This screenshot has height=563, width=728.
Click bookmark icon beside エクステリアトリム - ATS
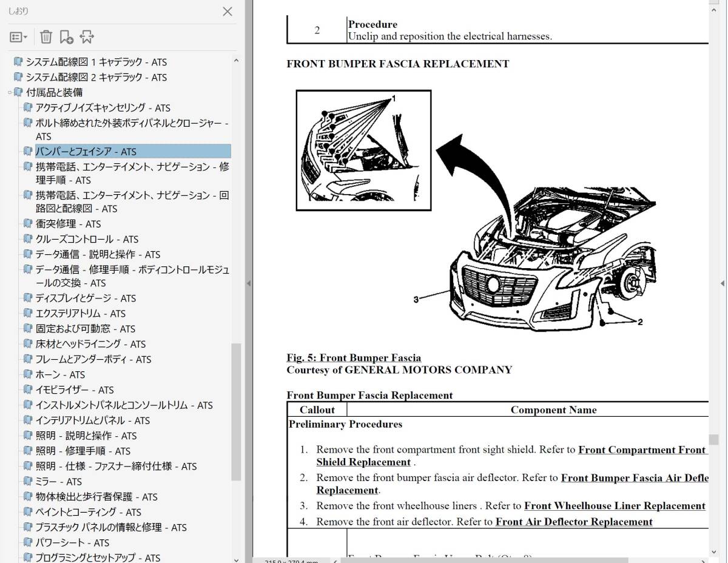click(x=28, y=313)
